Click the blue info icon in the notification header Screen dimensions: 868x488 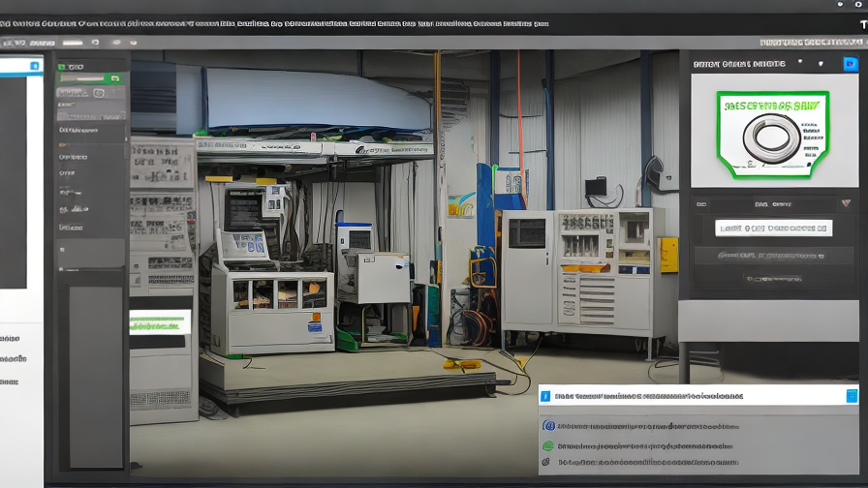545,396
